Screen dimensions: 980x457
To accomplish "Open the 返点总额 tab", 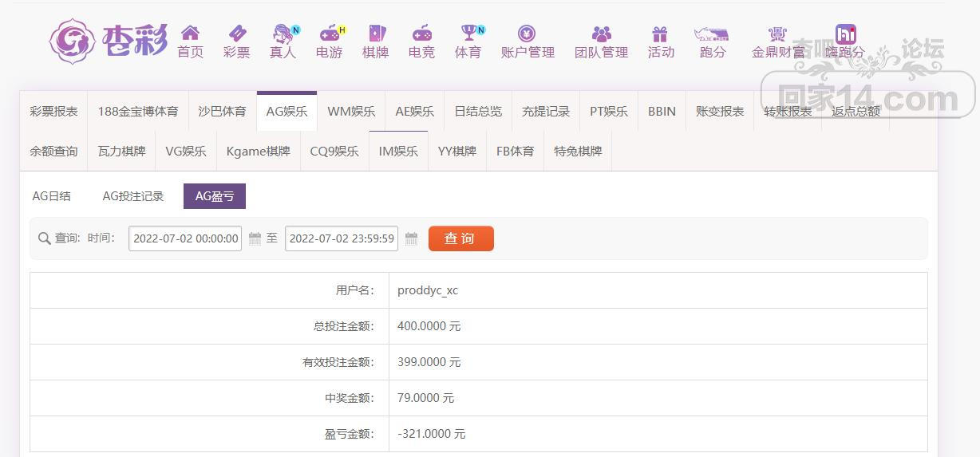I will [856, 112].
